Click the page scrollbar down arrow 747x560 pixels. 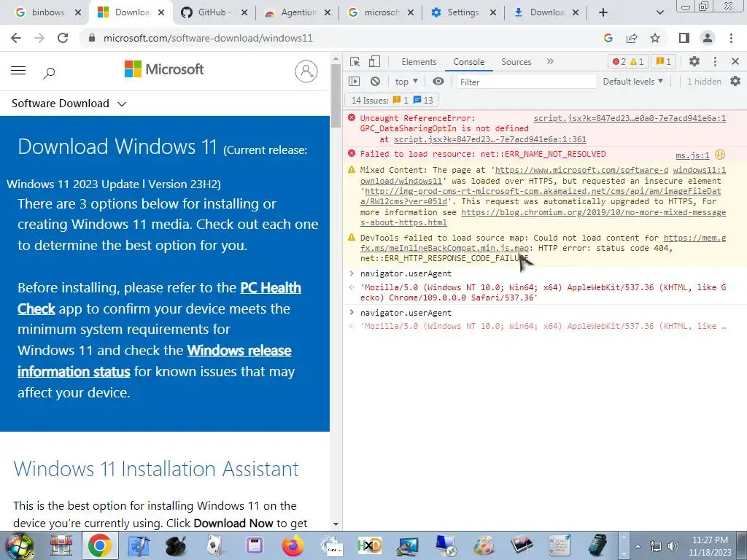(336, 524)
